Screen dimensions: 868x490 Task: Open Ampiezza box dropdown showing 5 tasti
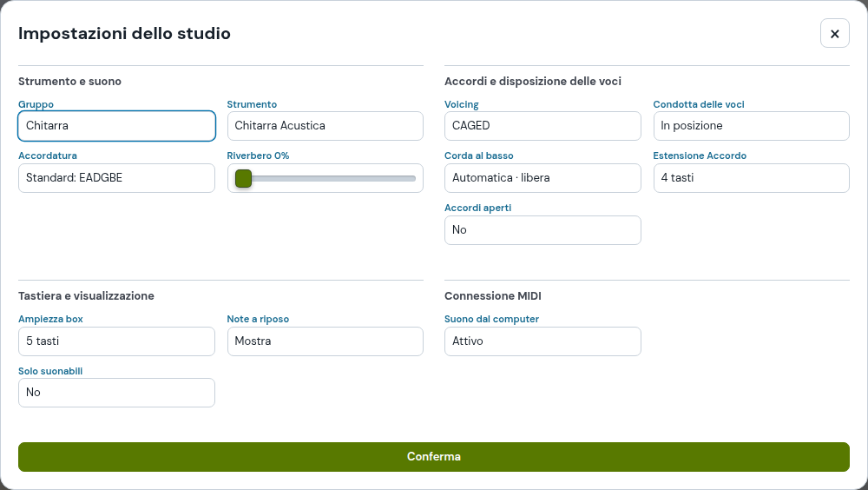(x=117, y=341)
